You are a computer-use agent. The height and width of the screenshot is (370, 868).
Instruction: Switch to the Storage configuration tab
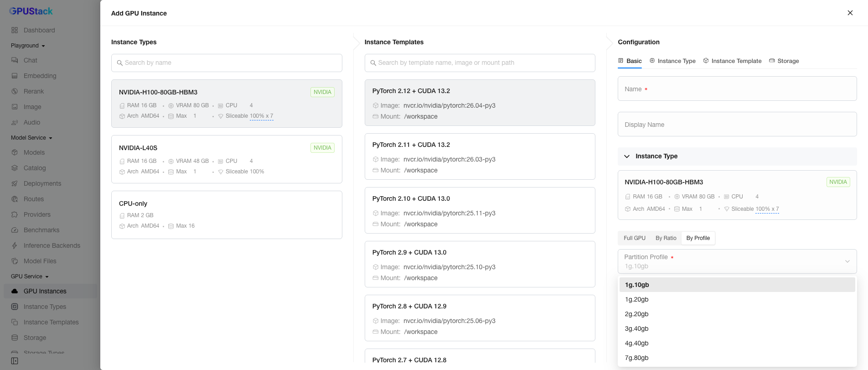click(x=784, y=61)
